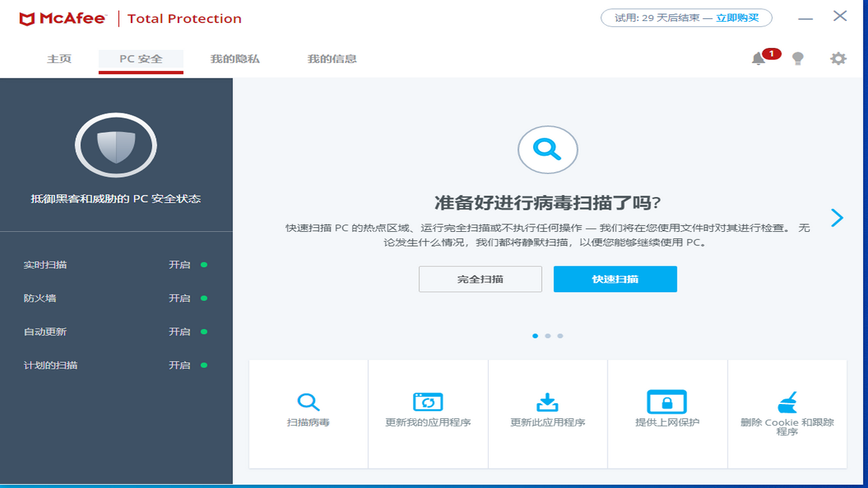Image resolution: width=868 pixels, height=488 pixels.
Task: Open 更新我的应用程序 with the refresh icon
Action: [x=428, y=401]
